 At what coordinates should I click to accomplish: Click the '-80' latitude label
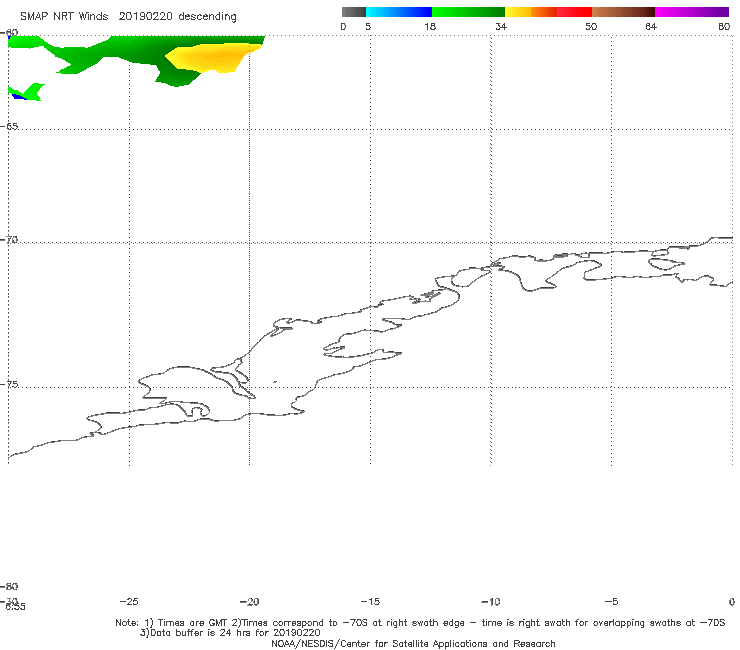9,587
